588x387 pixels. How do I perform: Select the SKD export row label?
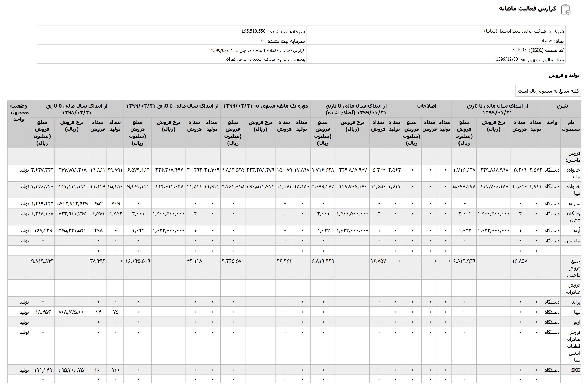click(576, 370)
